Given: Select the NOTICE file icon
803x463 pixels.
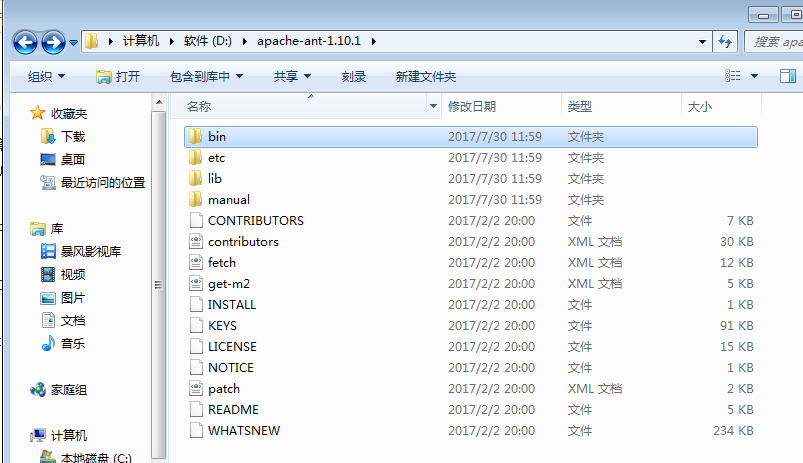Looking at the screenshot, I should pos(196,367).
